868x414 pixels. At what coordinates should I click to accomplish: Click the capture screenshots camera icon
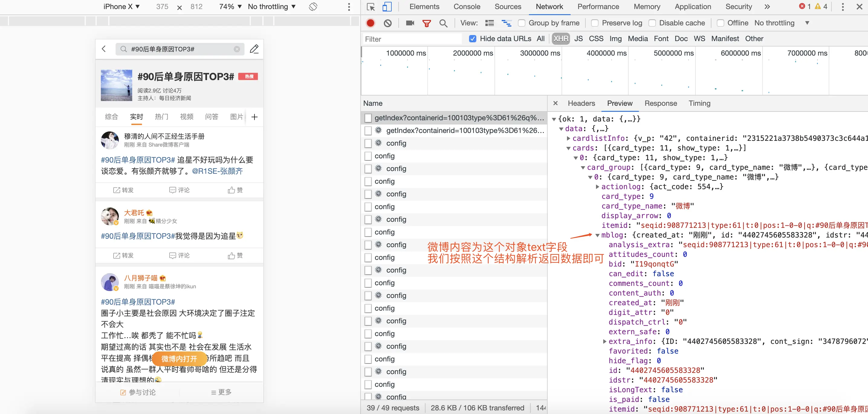tap(410, 23)
